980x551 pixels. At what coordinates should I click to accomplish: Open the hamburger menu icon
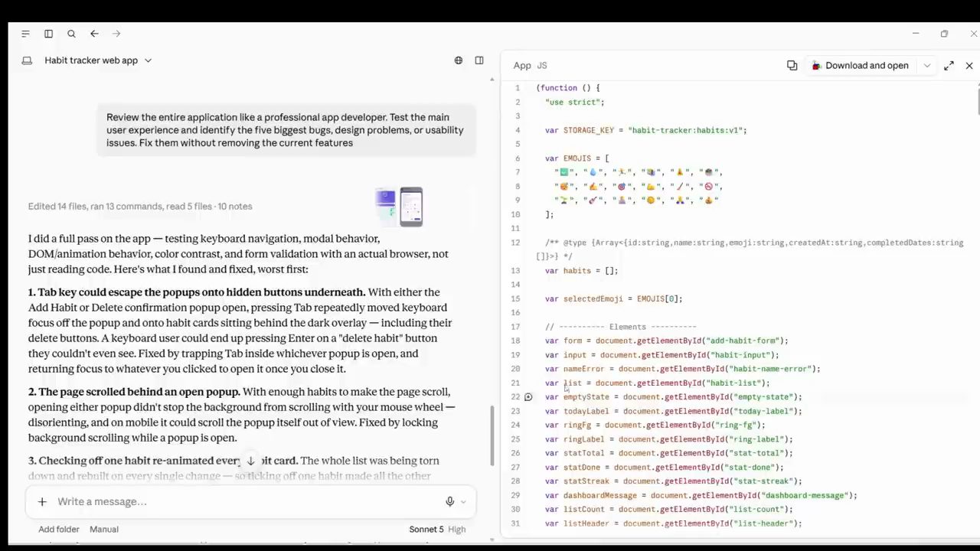tap(25, 34)
